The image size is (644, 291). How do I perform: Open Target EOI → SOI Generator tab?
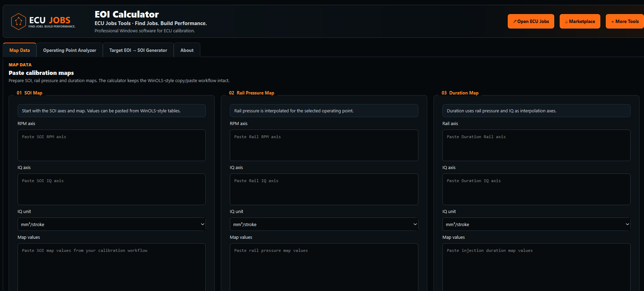click(x=138, y=50)
